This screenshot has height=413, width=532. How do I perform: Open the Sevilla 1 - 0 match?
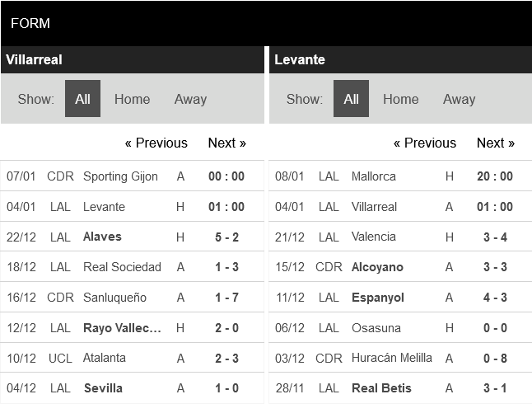click(132, 388)
